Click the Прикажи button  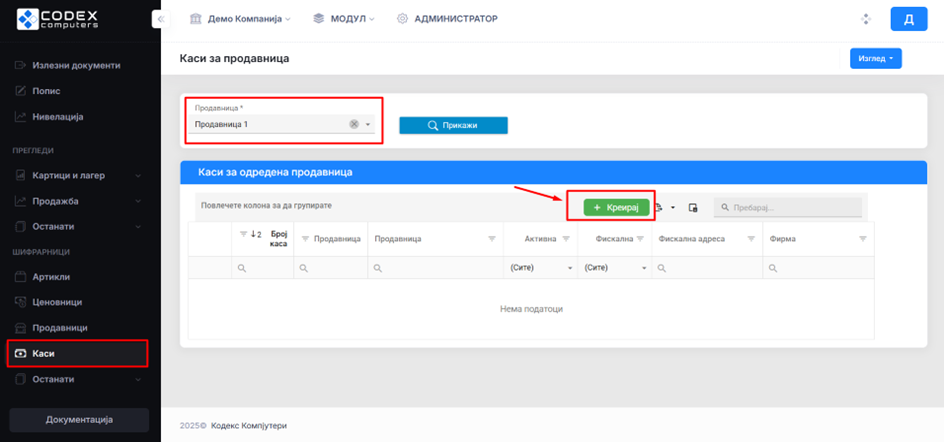pyautogui.click(x=453, y=125)
